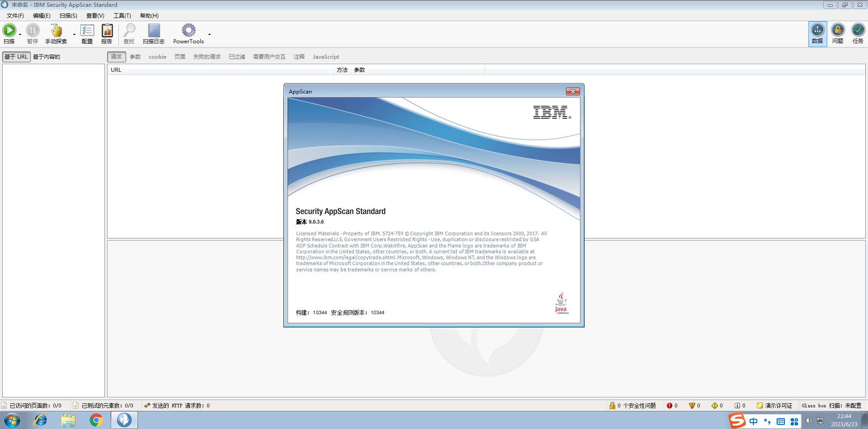Open the 查看(V) menu
Screen dimensions: 868x429
pyautogui.click(x=95, y=16)
